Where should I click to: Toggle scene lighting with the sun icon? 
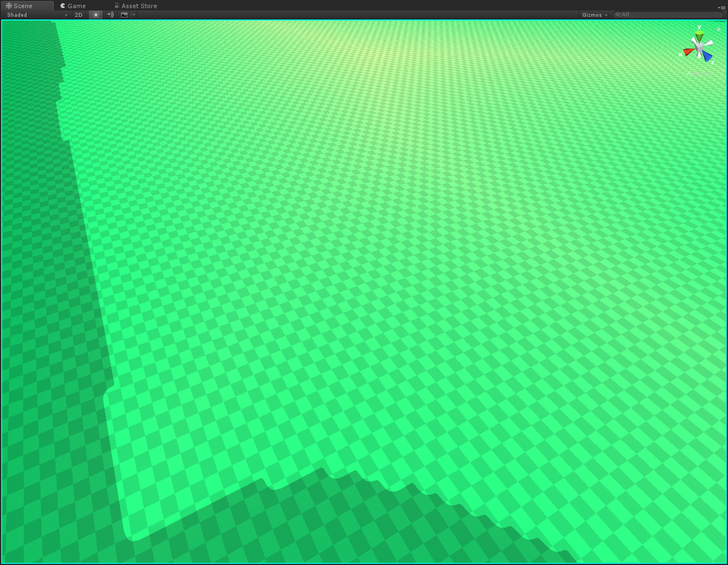point(96,15)
